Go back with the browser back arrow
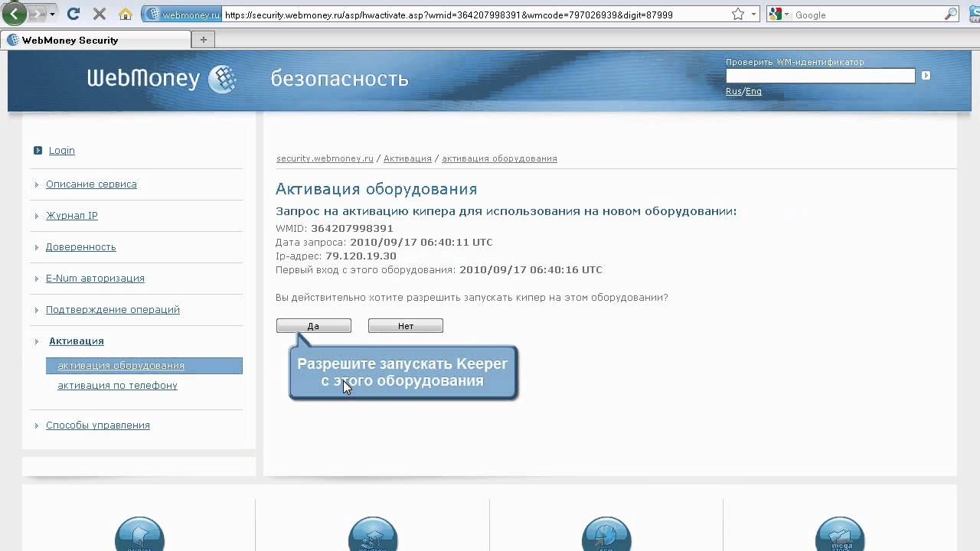This screenshot has width=980, height=551. coord(14,14)
